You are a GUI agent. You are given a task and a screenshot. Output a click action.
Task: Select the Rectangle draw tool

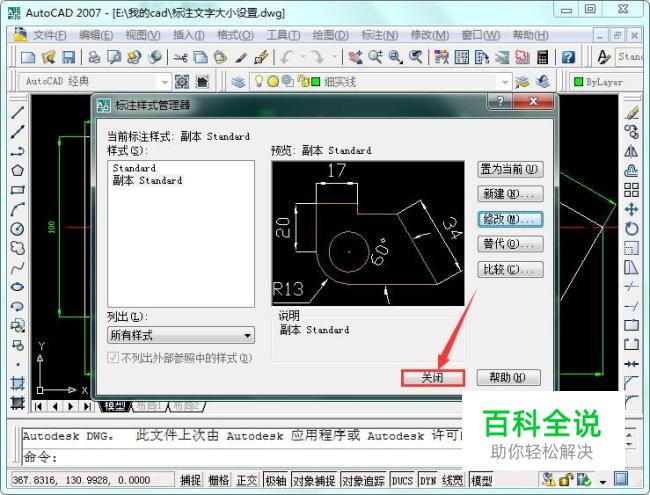(x=17, y=190)
